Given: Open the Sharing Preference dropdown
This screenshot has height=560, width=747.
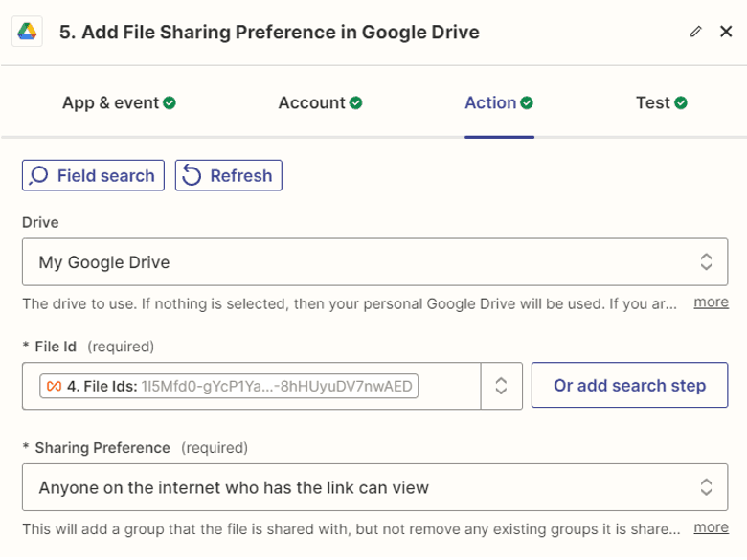Looking at the screenshot, I should [374, 487].
